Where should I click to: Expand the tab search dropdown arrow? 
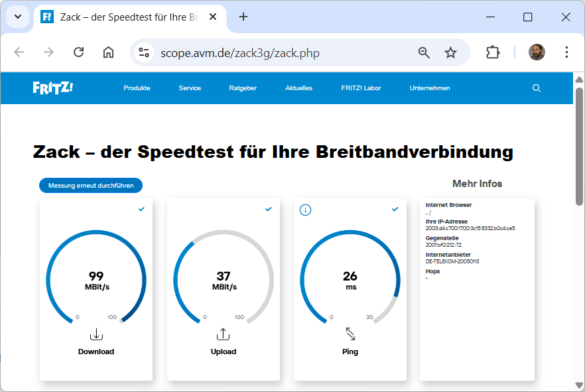(x=18, y=17)
